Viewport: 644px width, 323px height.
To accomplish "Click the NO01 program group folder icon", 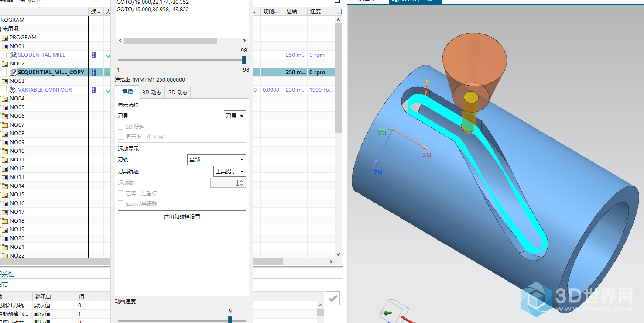I will coord(5,46).
